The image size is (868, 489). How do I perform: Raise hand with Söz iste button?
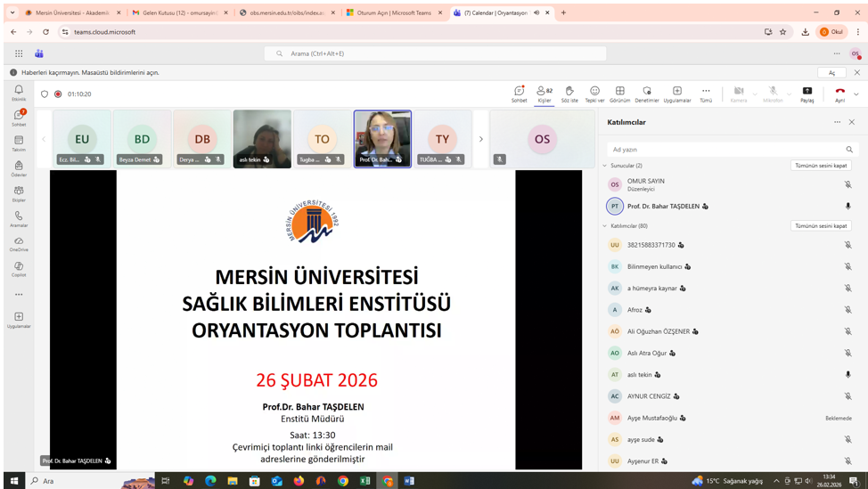pos(569,94)
